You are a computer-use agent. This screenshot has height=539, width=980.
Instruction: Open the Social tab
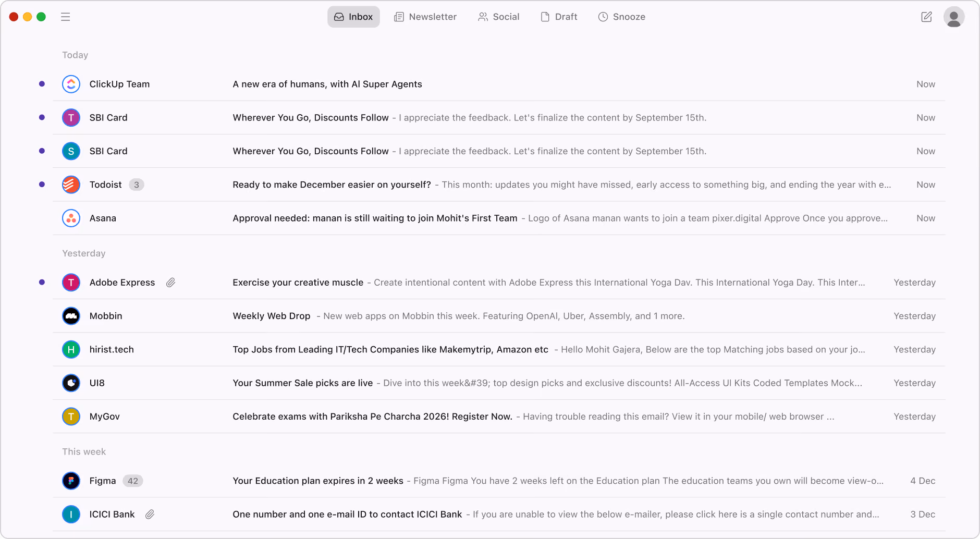499,17
